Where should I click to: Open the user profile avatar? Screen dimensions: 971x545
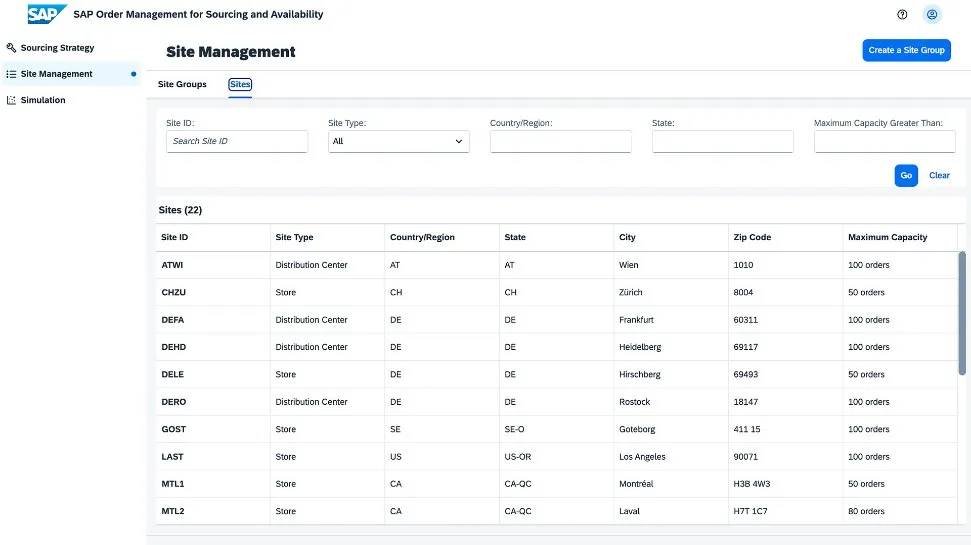click(x=932, y=15)
